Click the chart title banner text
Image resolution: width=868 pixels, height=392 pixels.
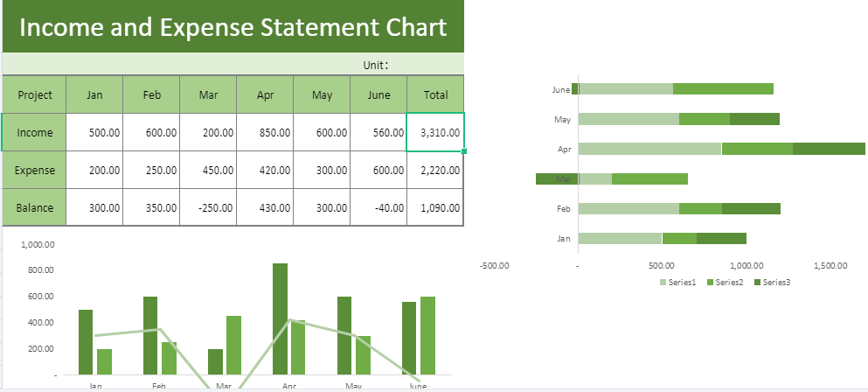[x=233, y=27]
